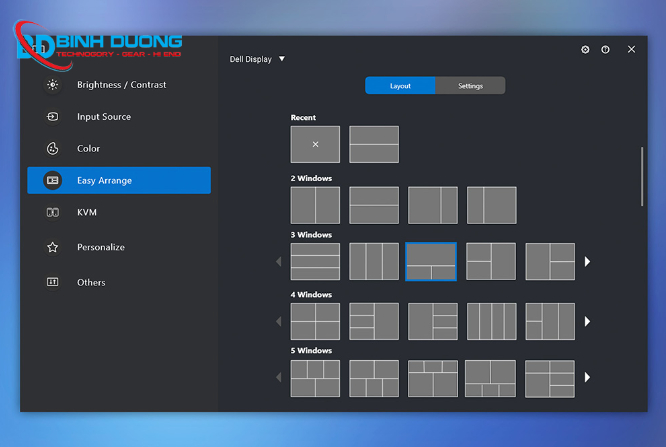Screen dimensions: 666x447
Task: Click the KVM sidebar icon
Action: 53,213
